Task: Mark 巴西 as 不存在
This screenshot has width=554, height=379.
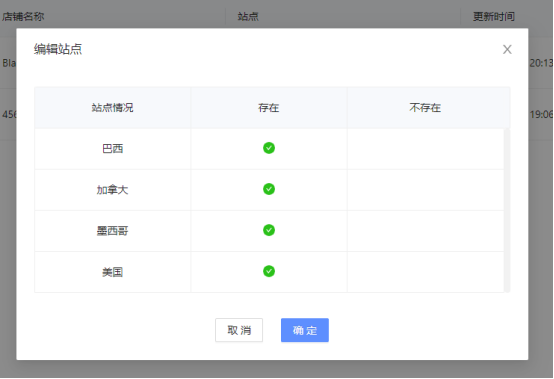Action: point(425,149)
